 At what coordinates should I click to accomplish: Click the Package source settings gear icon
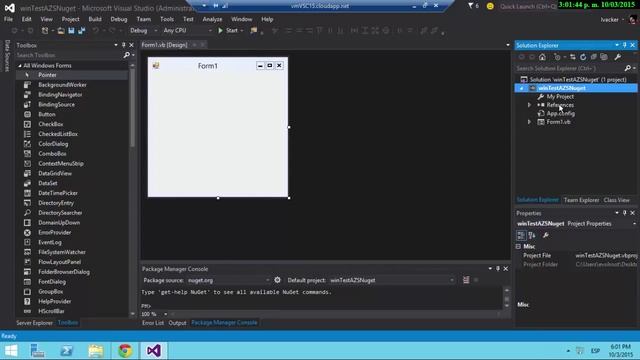[x=278, y=280]
